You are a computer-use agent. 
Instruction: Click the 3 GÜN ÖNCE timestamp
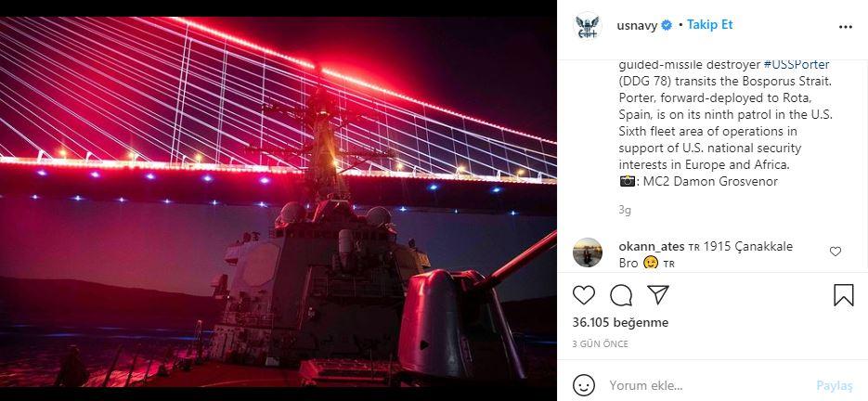tap(600, 344)
